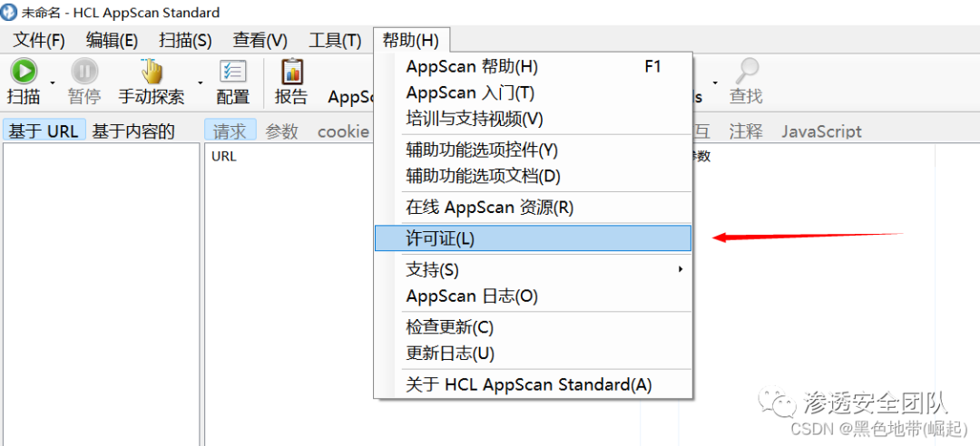Select the 注释 (Comments) tab
The width and height of the screenshot is (980, 446).
click(746, 131)
